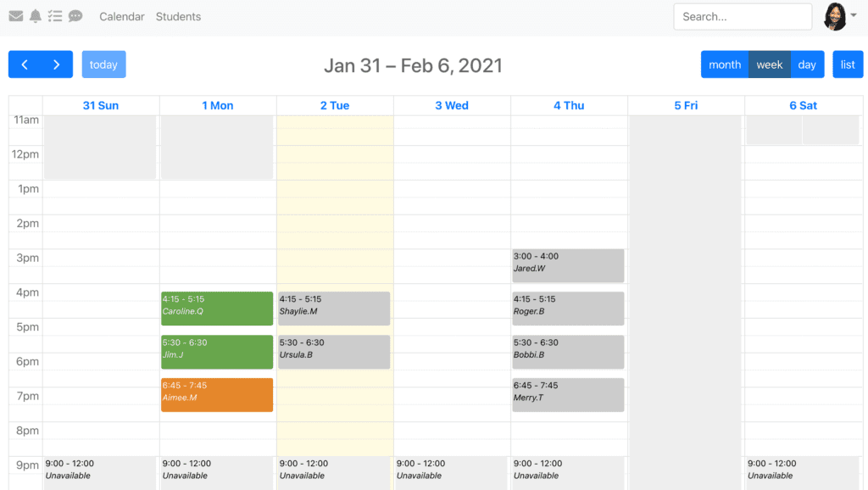
Task: Open the 4 Thu day header link
Action: coord(569,105)
